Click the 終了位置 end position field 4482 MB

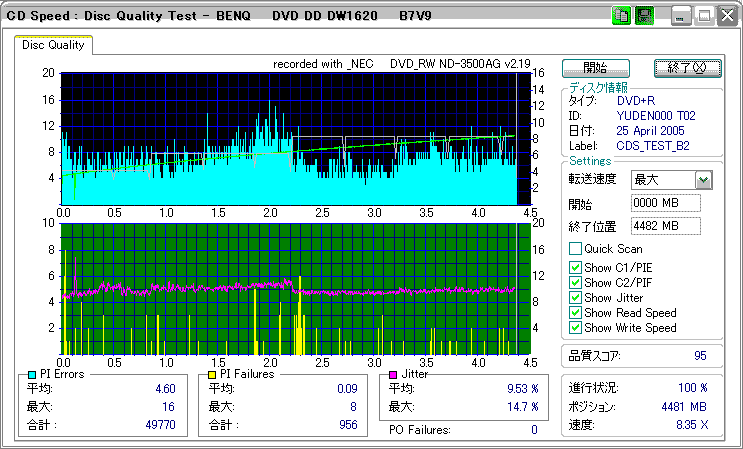[666, 226]
